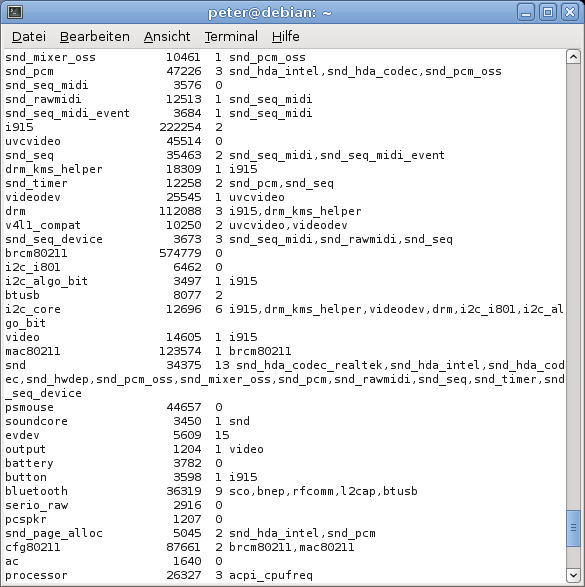
Task: Click the snd_page_alloc module name
Action: point(54,533)
